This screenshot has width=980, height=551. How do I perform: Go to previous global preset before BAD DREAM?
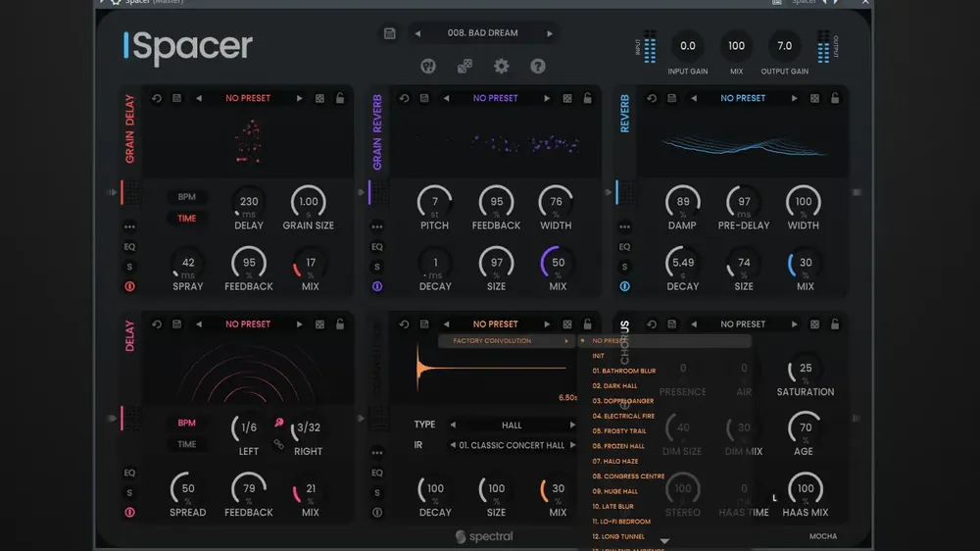(x=417, y=33)
